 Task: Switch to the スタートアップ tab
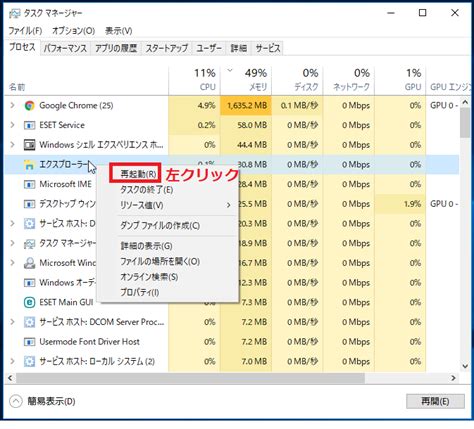(x=167, y=49)
